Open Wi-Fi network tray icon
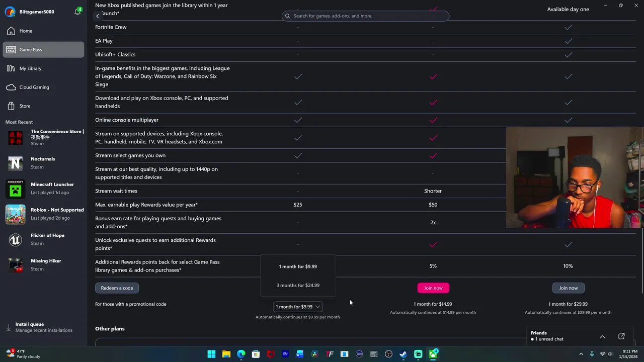Viewport: 644px width, 362px height. 602,354
